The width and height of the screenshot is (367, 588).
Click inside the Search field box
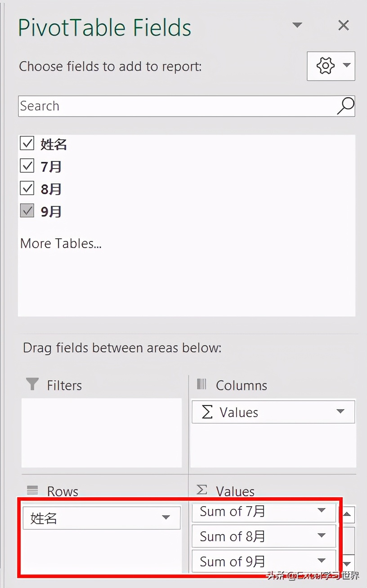[x=177, y=106]
